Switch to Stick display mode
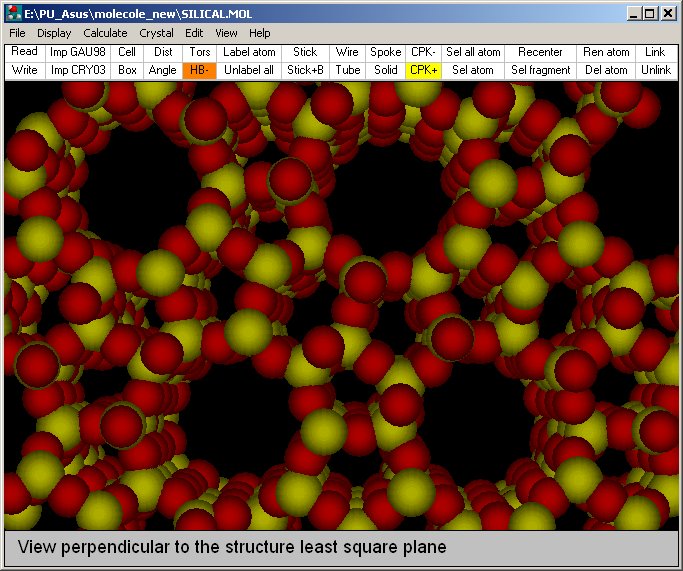The image size is (683, 571). [305, 52]
